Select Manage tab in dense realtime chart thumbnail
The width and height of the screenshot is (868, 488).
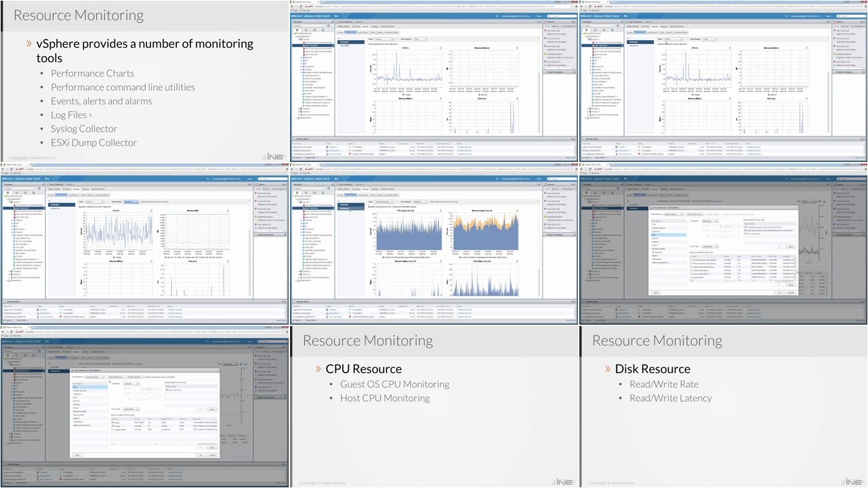point(85,189)
